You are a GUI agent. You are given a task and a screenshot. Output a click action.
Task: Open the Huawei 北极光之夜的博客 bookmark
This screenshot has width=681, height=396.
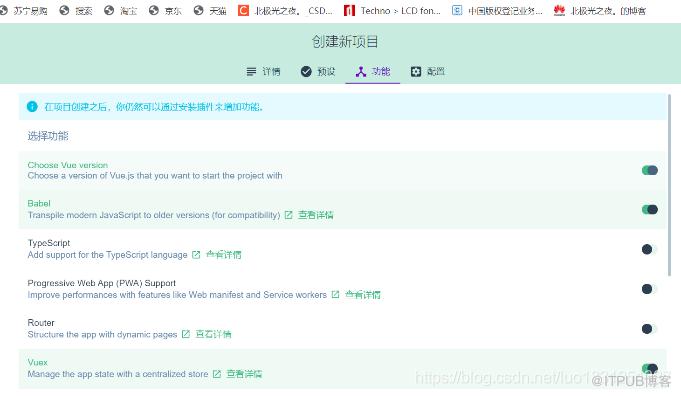(600, 10)
